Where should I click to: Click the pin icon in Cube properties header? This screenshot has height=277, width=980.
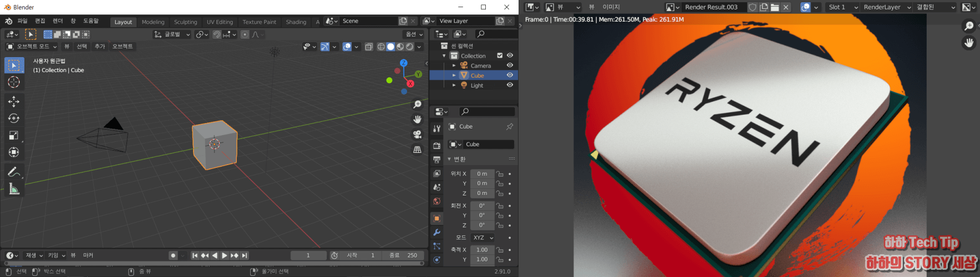[510, 126]
